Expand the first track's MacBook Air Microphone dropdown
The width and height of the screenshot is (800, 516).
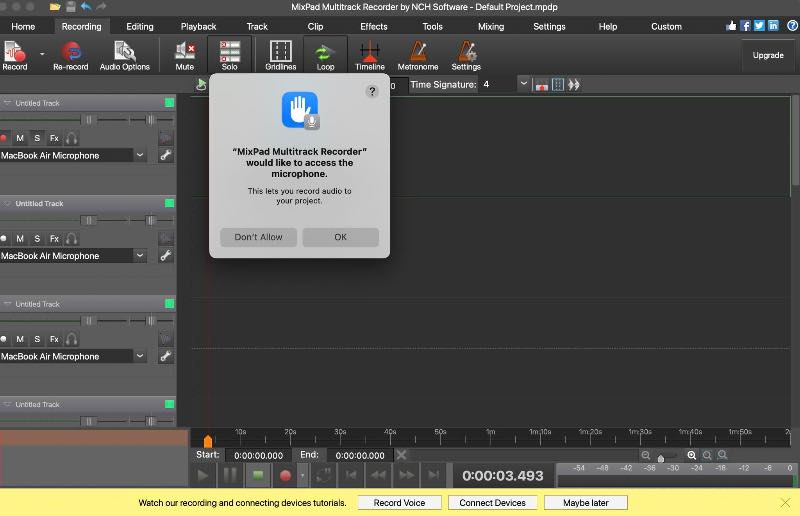[139, 155]
